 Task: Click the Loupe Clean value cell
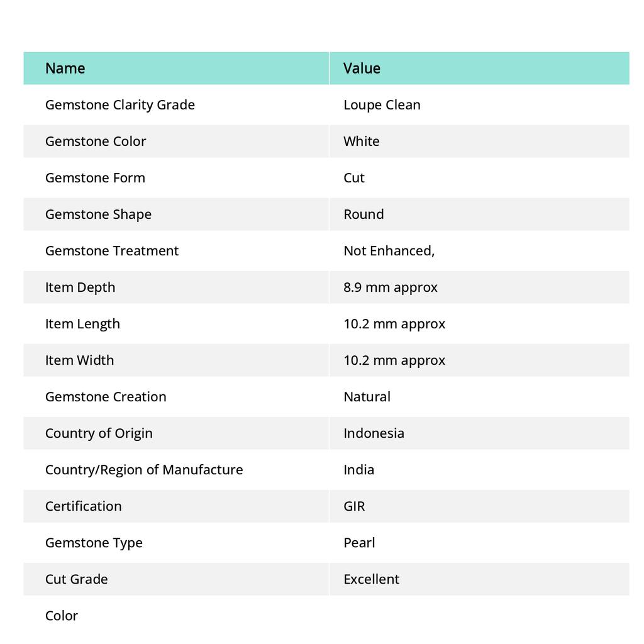[382, 104]
